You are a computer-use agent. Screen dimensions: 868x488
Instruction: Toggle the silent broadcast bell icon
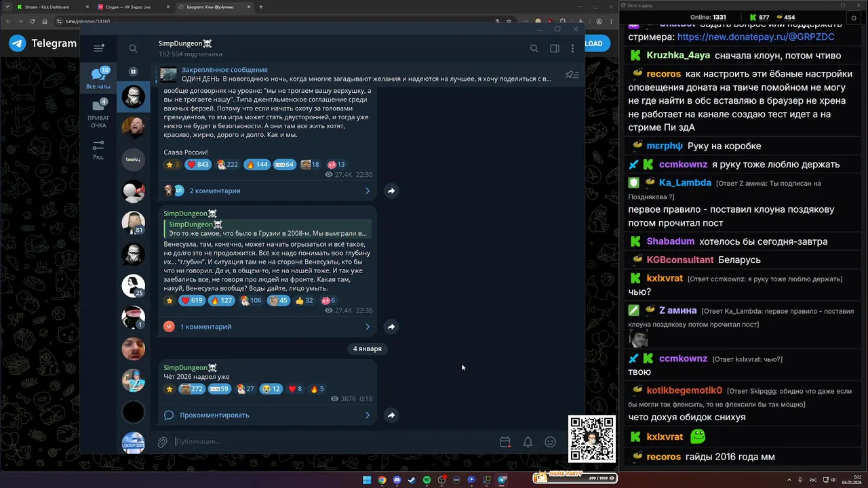tap(528, 442)
